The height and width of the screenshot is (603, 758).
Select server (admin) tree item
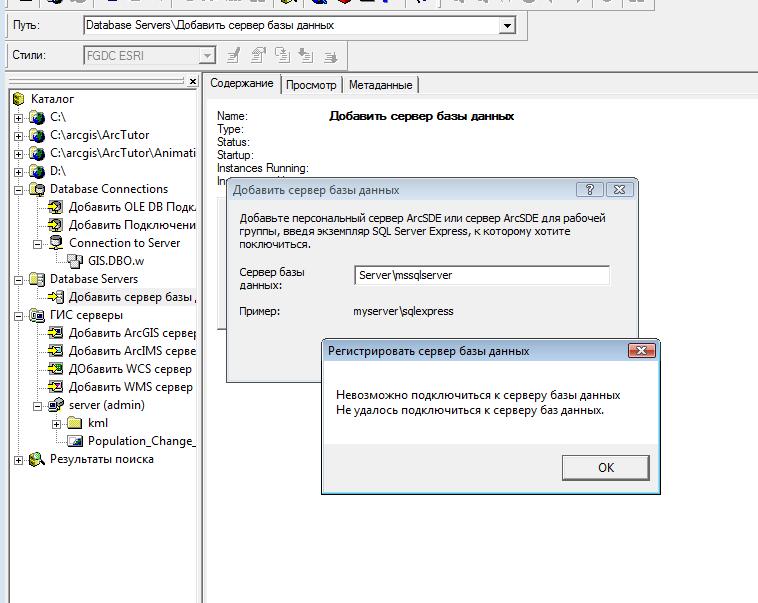coord(107,405)
